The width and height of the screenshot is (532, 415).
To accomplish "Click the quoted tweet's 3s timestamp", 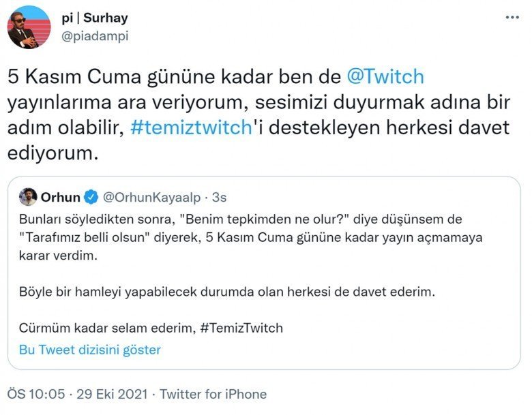I will pos(219,198).
